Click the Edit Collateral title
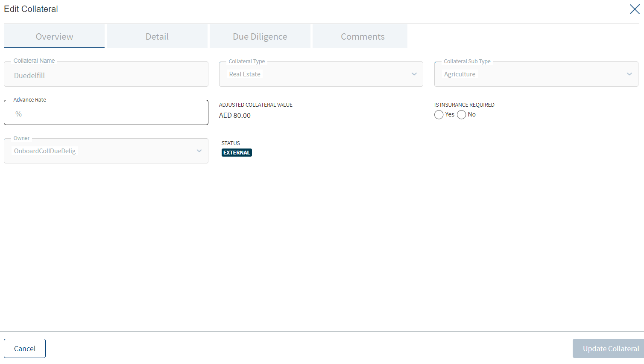The image size is (644, 364). click(x=31, y=9)
